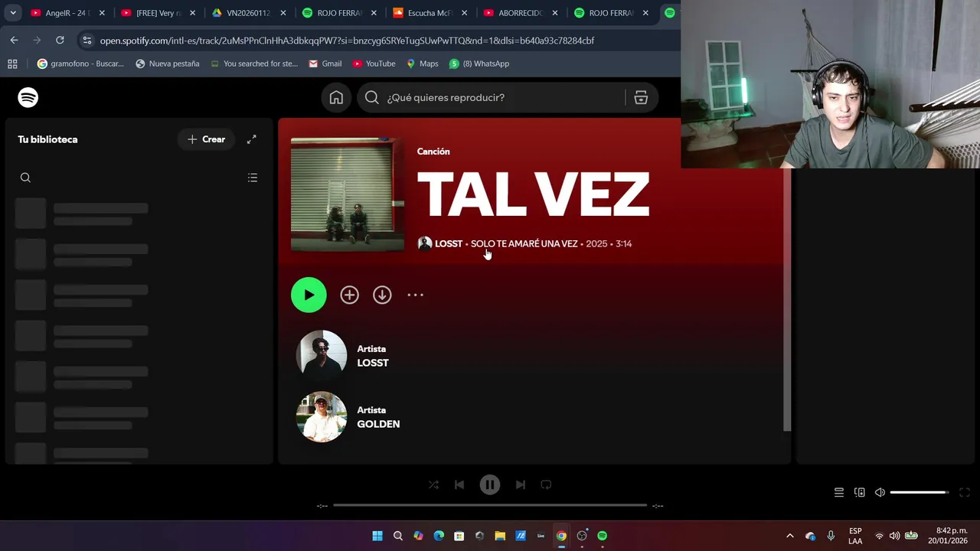Search inside Tu biblioteca with the magnifier icon
This screenshot has height=551, width=980.
point(25,178)
